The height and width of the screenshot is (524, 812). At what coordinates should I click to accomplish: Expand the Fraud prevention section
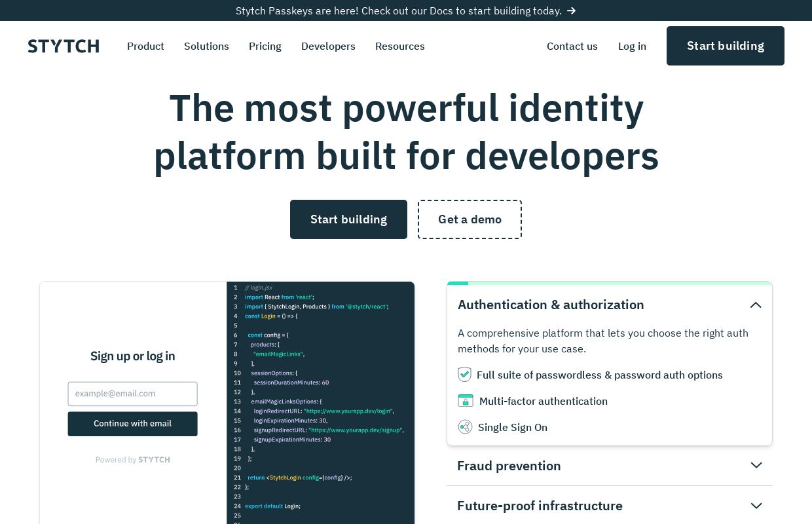pos(610,466)
